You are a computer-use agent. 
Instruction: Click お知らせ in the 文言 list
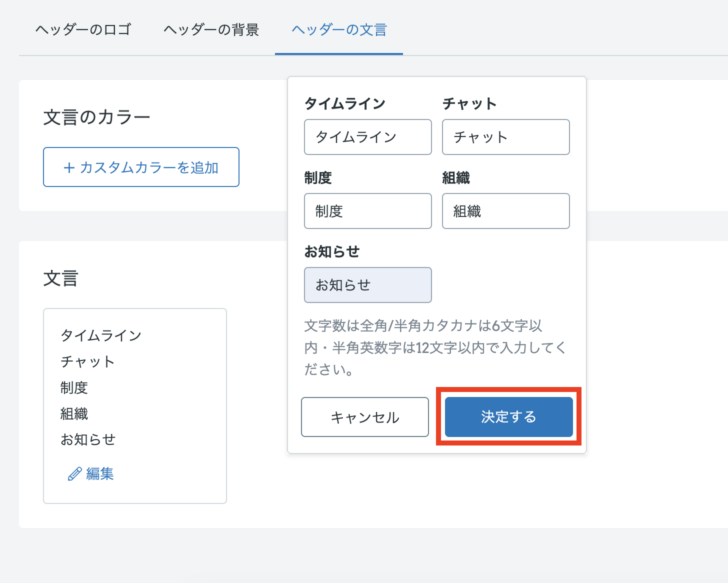coord(88,439)
